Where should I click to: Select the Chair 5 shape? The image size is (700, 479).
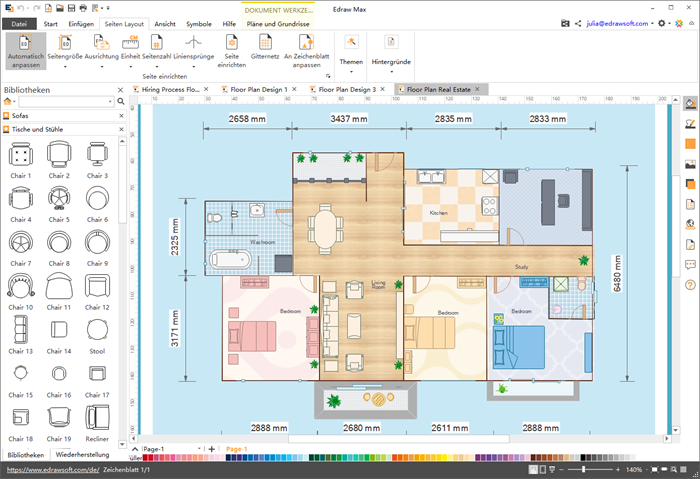coord(59,198)
